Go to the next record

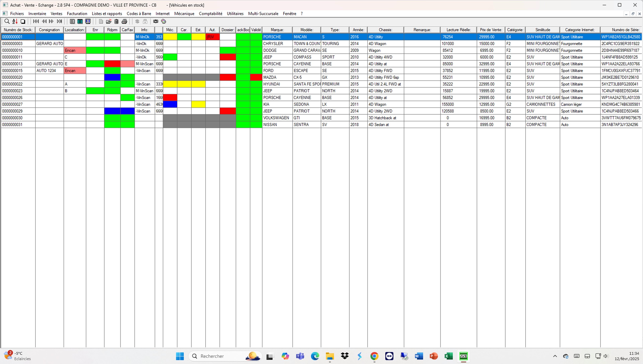tap(51, 21)
